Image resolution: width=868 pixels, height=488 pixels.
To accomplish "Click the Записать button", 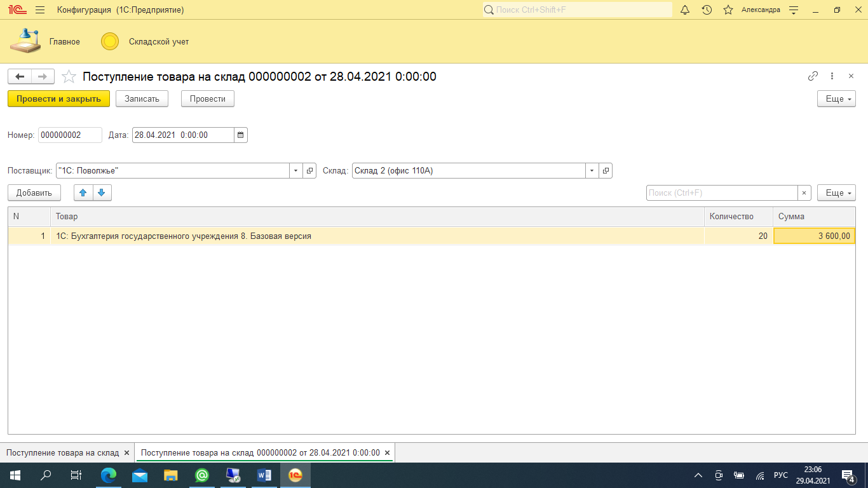I will 142,98.
